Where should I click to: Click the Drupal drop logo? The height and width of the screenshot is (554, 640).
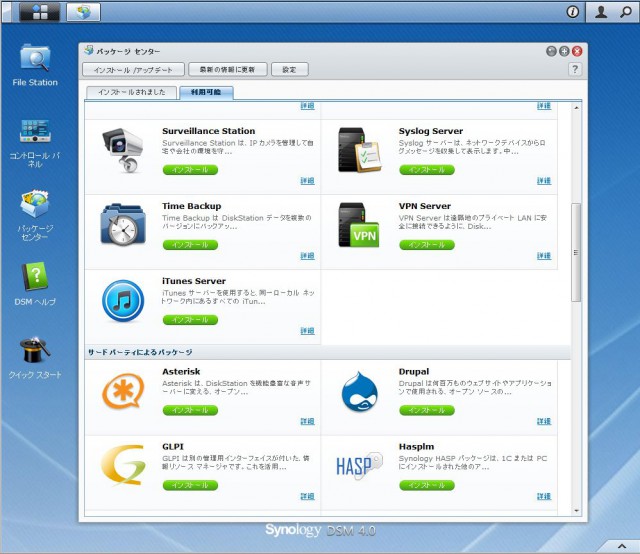tap(359, 392)
